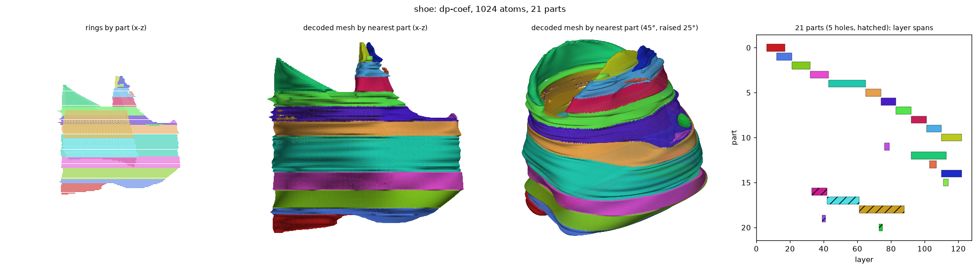Click the y-axis tick label 15
The image size is (980, 272).
pyautogui.click(x=746, y=183)
